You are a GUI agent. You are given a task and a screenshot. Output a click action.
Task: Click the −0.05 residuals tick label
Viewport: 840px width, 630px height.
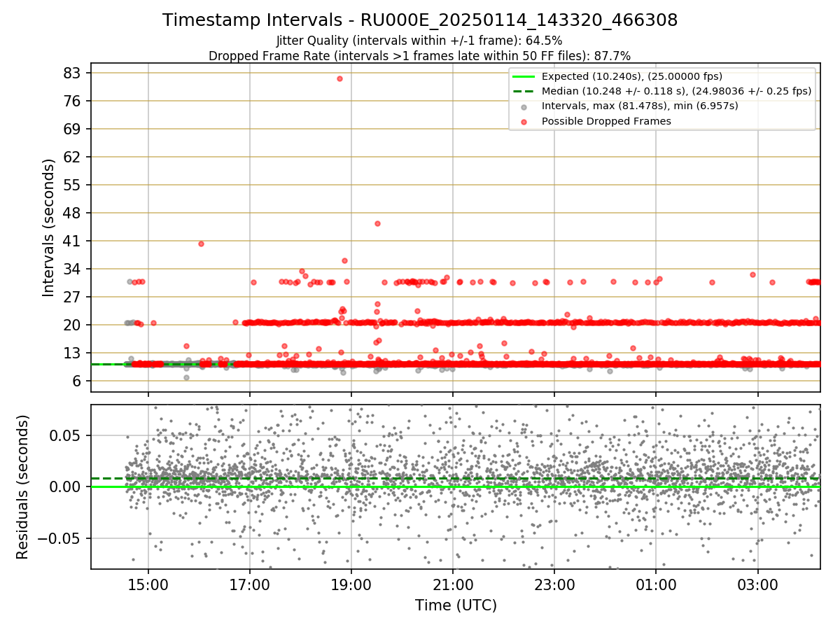click(60, 538)
